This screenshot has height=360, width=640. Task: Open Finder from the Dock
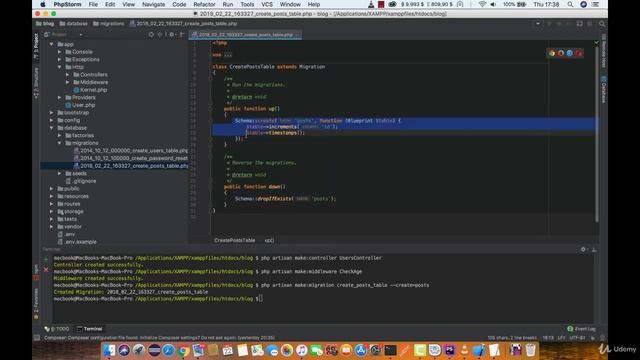pyautogui.click(x=109, y=350)
